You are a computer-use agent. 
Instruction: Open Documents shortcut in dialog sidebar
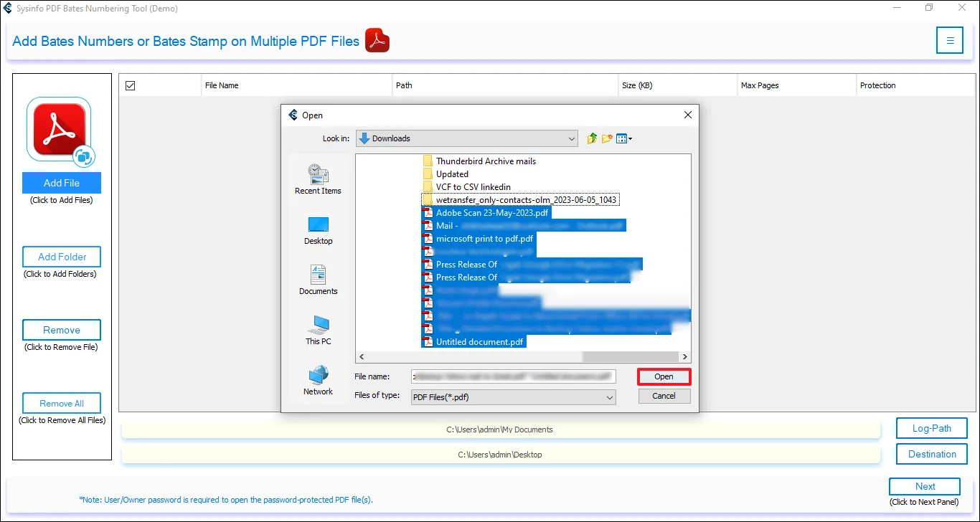(x=318, y=280)
